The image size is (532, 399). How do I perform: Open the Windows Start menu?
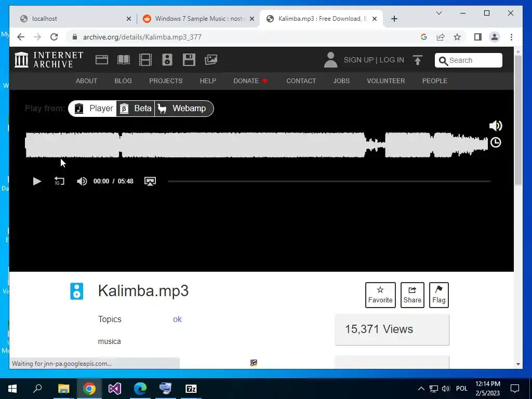pyautogui.click(x=12, y=389)
